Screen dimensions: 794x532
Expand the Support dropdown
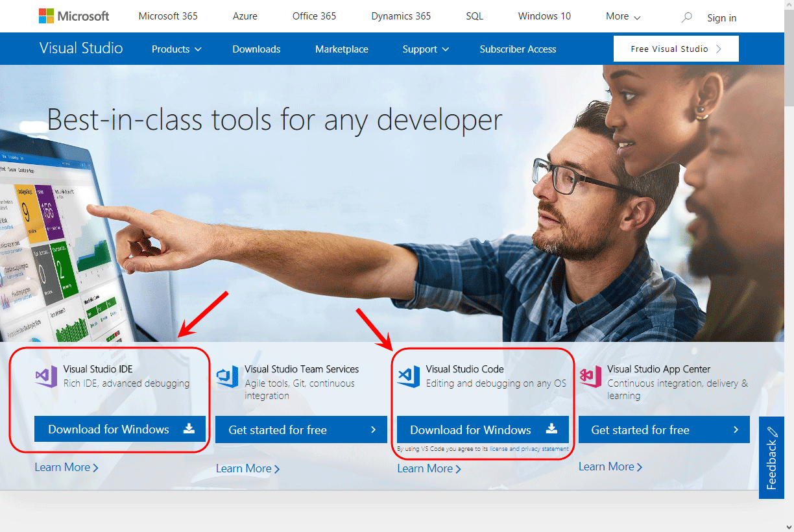426,49
